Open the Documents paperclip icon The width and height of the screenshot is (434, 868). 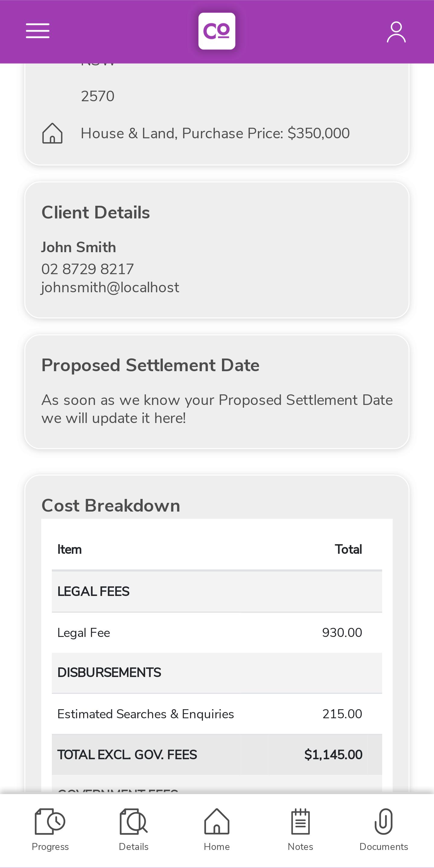click(x=384, y=821)
